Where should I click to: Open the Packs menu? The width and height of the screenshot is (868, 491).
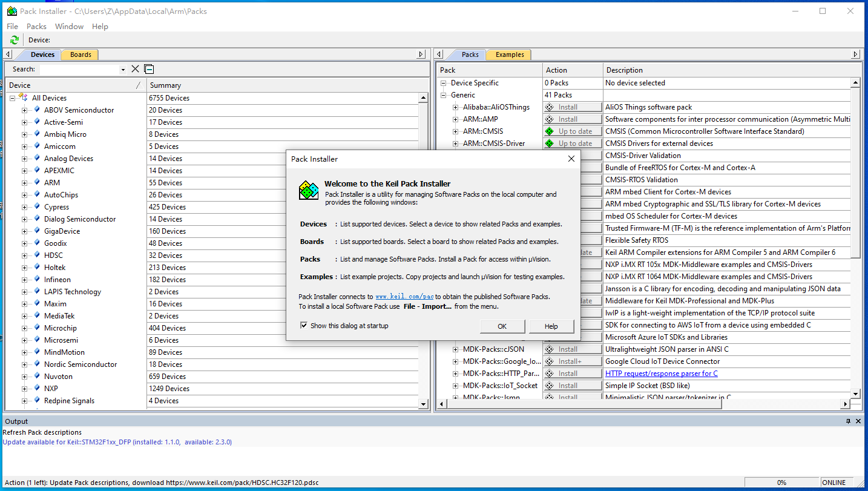click(x=36, y=26)
